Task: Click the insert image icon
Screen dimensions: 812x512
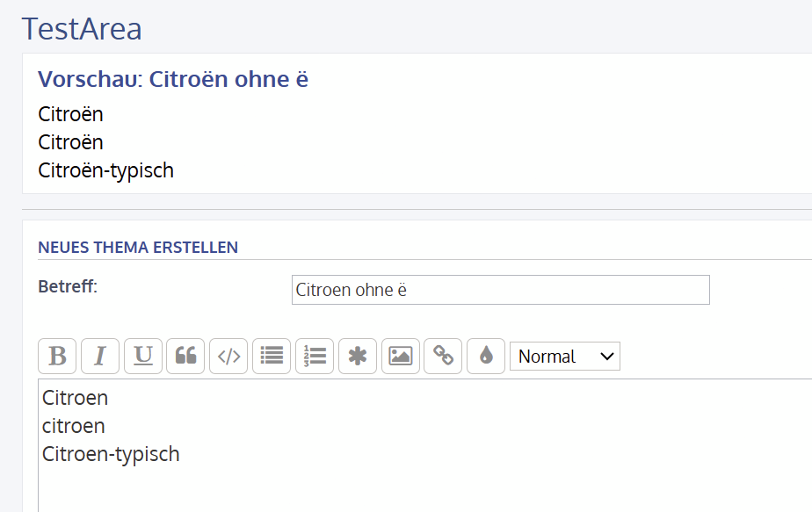Action: point(401,357)
